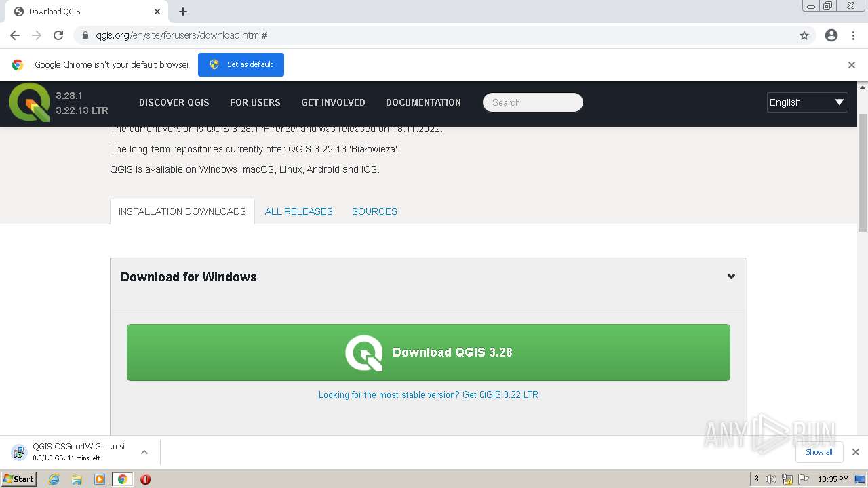Click the address bar URL

[x=181, y=35]
